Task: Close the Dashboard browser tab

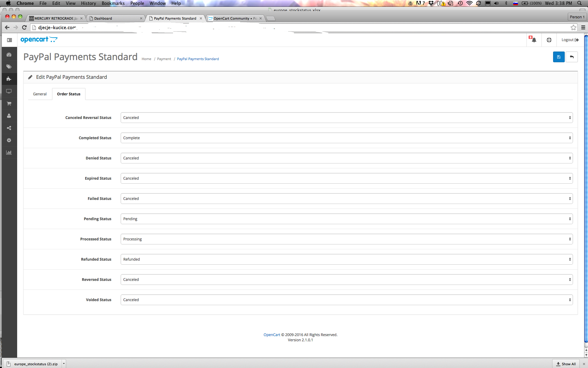Action: click(x=141, y=18)
